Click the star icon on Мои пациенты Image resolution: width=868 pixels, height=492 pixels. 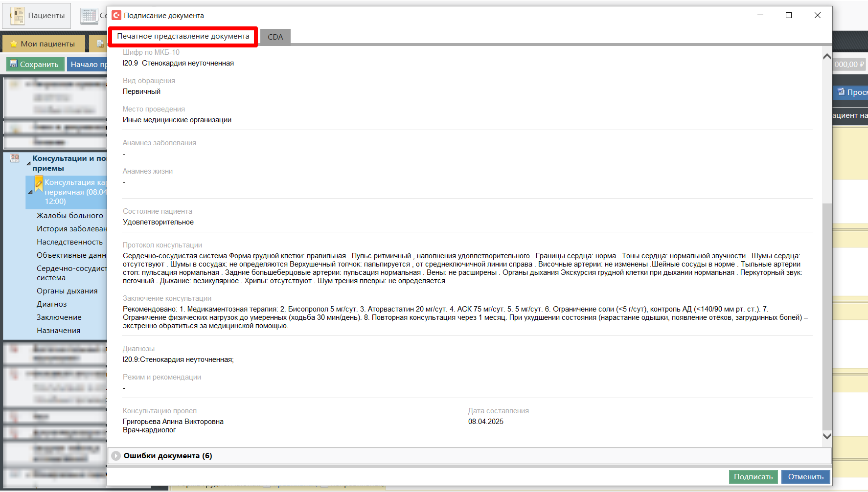tap(14, 44)
